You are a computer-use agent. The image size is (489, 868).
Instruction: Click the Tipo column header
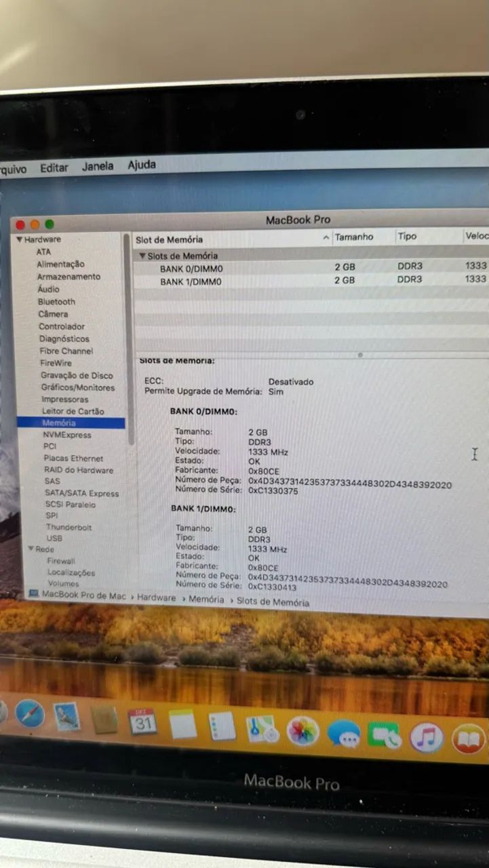(x=407, y=236)
